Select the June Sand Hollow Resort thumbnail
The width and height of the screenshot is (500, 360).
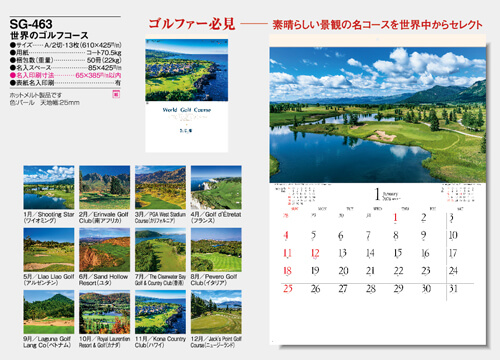point(105,250)
